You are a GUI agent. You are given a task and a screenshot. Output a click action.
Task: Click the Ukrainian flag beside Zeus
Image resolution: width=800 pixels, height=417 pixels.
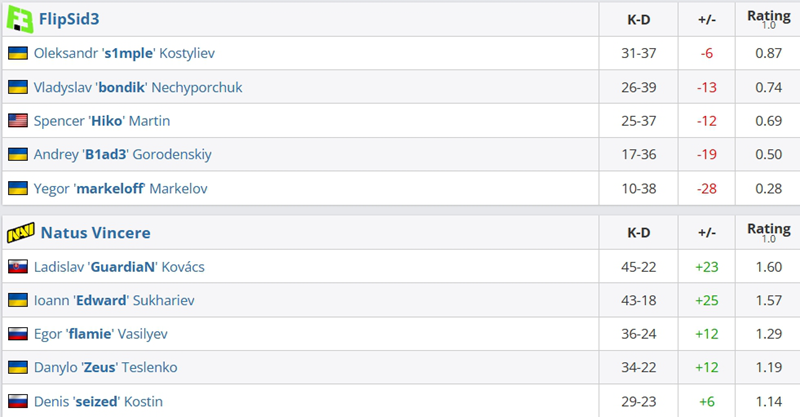(x=17, y=368)
